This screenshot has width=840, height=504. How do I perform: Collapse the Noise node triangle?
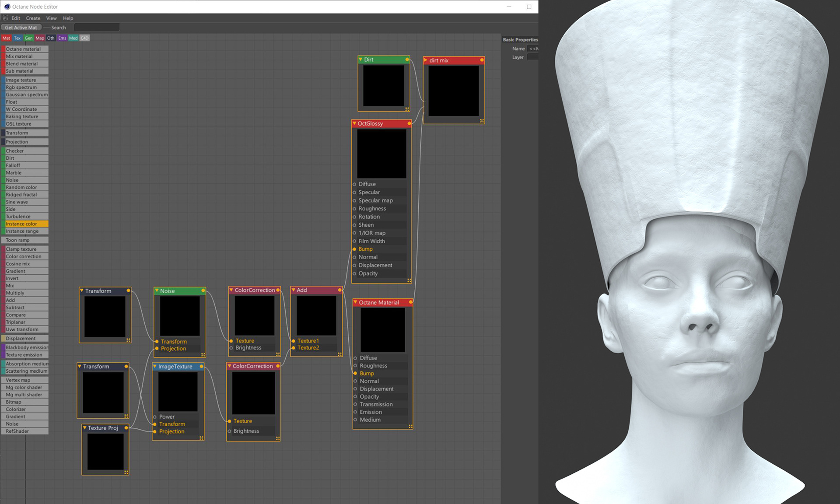click(157, 290)
